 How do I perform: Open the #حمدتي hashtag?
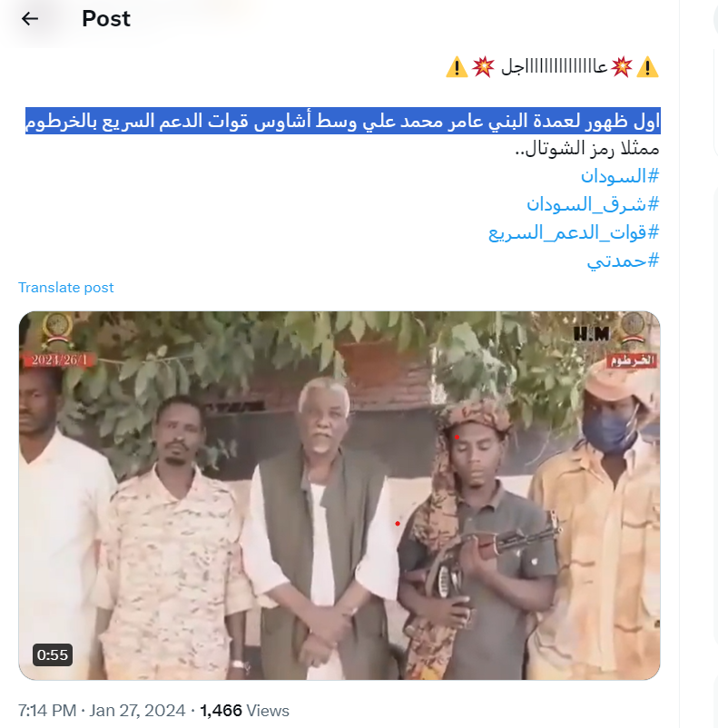click(623, 261)
